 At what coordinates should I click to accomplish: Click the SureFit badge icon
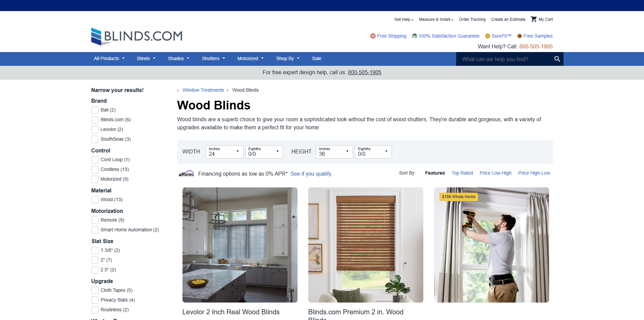(x=488, y=36)
